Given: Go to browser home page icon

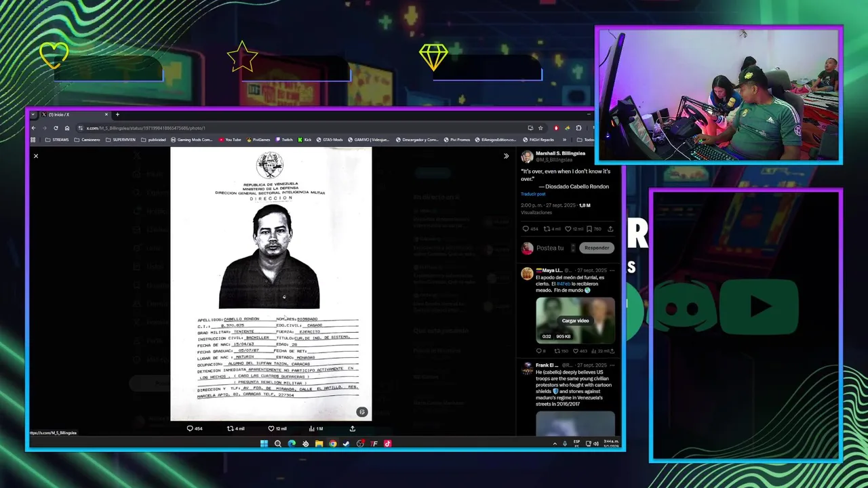Looking at the screenshot, I should (66, 128).
